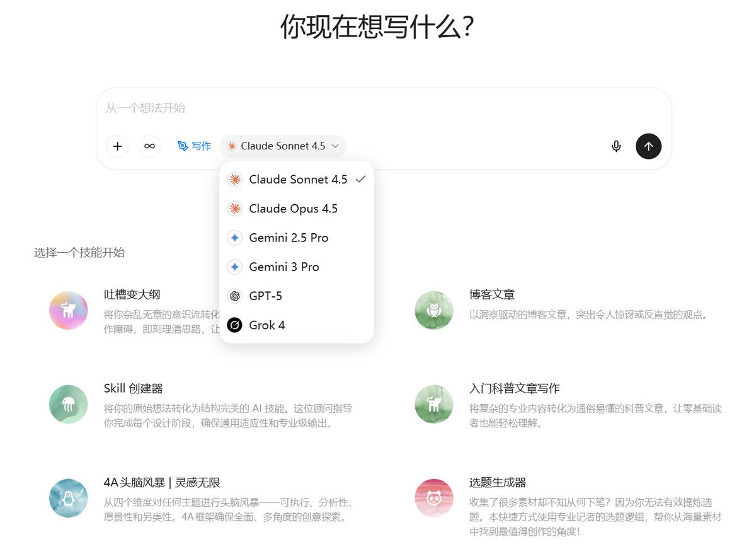Click the GPT-5 OpenAI logo icon

tap(234, 296)
